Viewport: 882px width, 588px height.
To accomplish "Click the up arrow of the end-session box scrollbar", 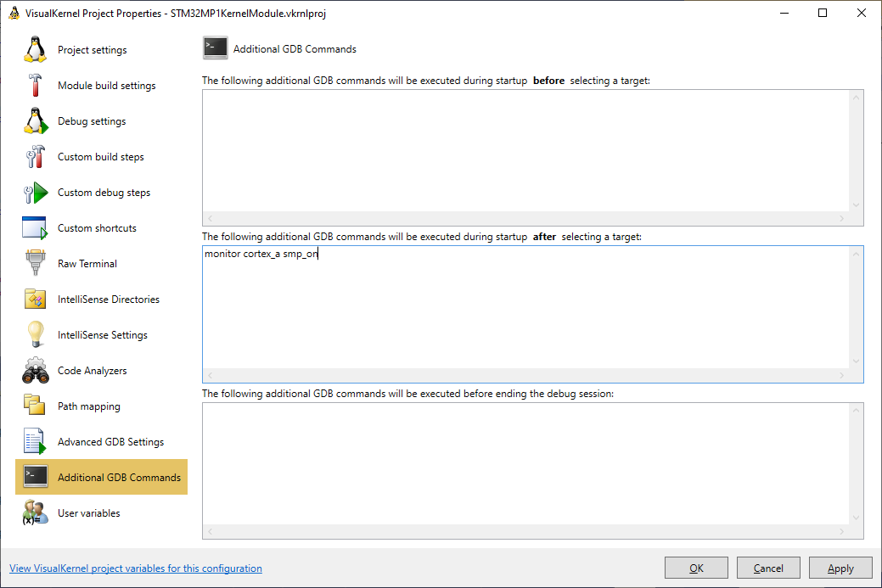I will click(856, 411).
